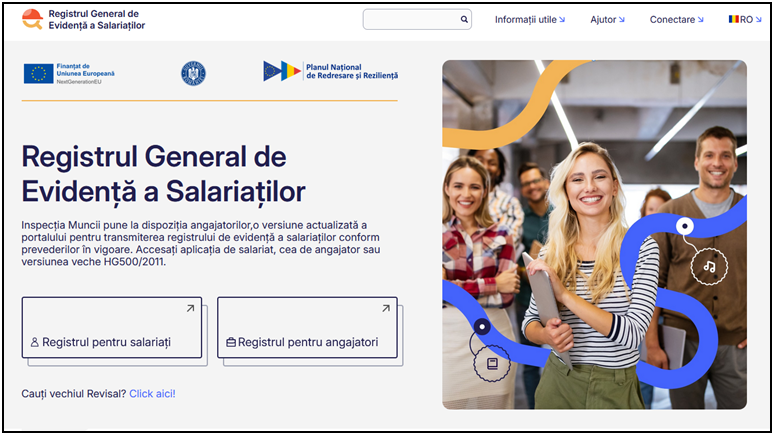
Task: Click the music note badge on photo
Action: point(709,266)
